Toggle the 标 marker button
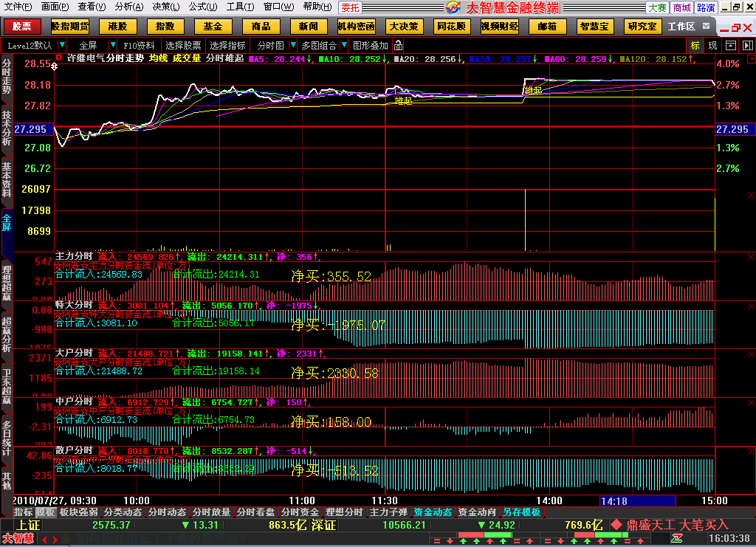 tap(695, 45)
